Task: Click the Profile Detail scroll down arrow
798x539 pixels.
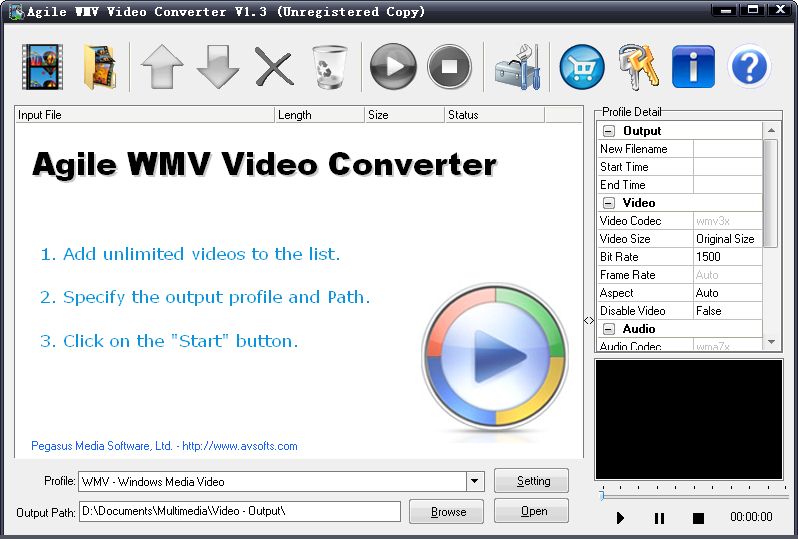Action: coord(771,342)
